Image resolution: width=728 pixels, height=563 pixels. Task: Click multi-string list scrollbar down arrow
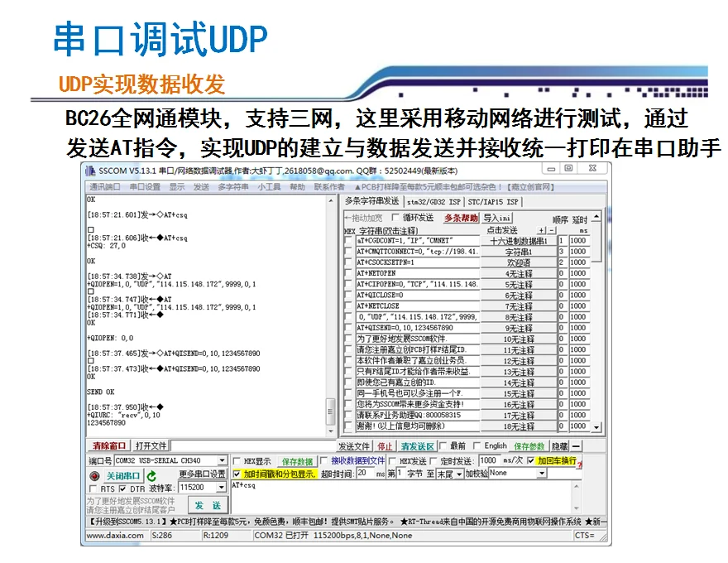coord(596,426)
